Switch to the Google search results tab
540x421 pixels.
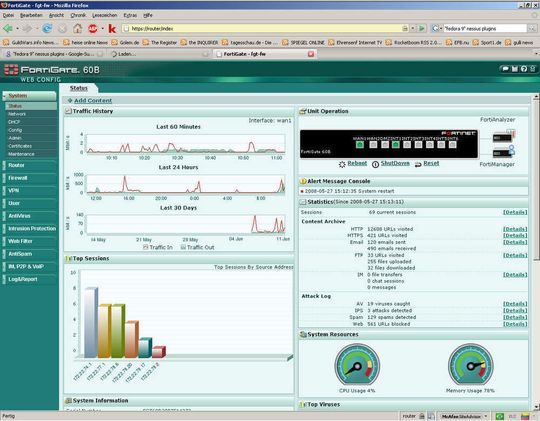pyautogui.click(x=53, y=54)
